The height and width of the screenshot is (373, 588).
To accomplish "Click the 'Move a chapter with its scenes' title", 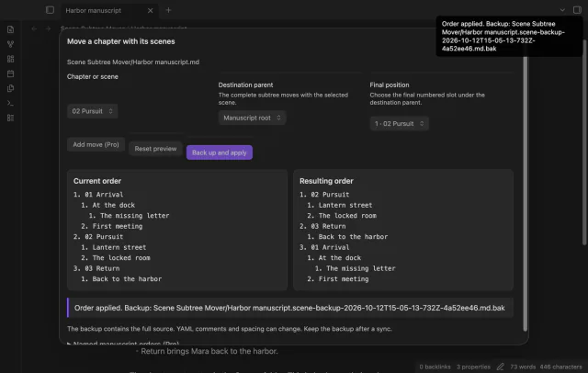I will click(120, 41).
